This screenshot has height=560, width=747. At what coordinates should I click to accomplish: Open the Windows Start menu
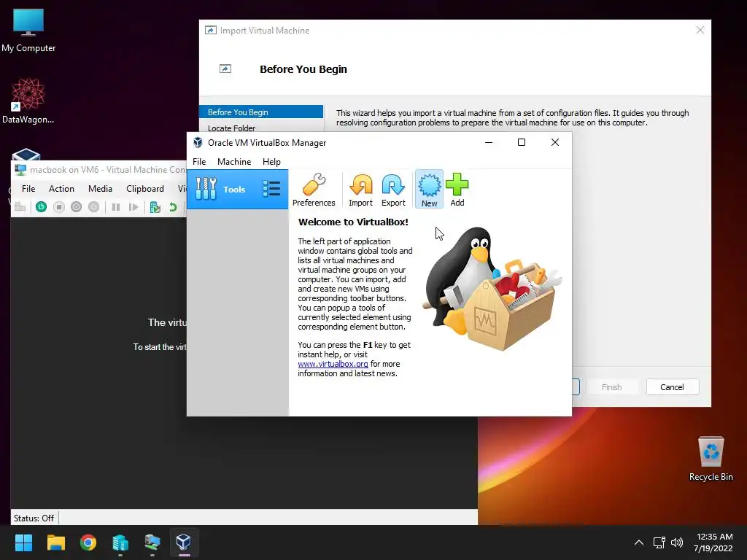pos(23,542)
